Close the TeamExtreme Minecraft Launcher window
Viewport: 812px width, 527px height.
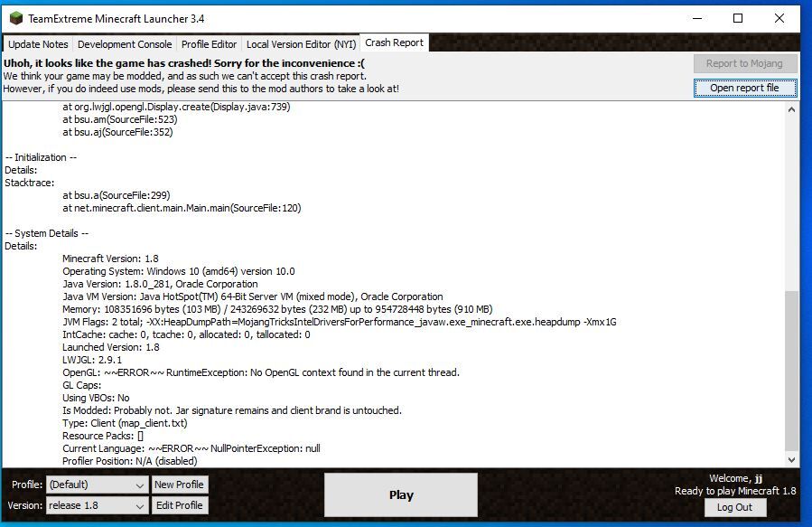(x=779, y=19)
